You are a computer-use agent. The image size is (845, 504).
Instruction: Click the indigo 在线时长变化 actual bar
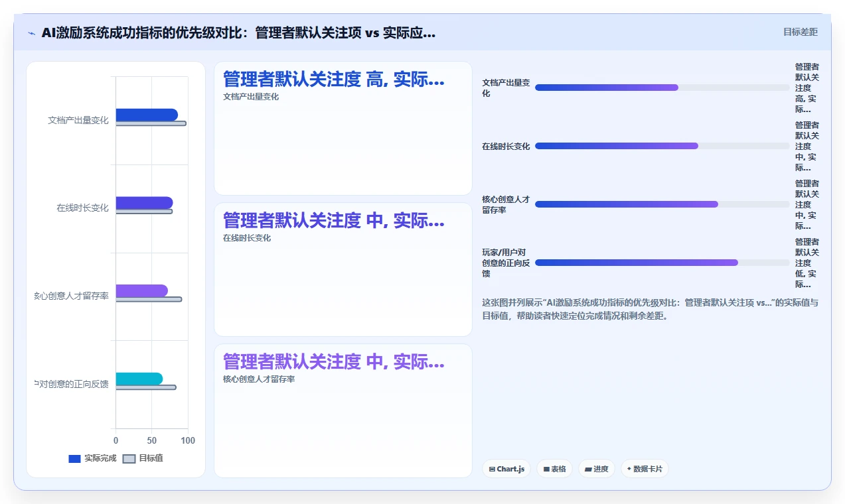point(144,203)
